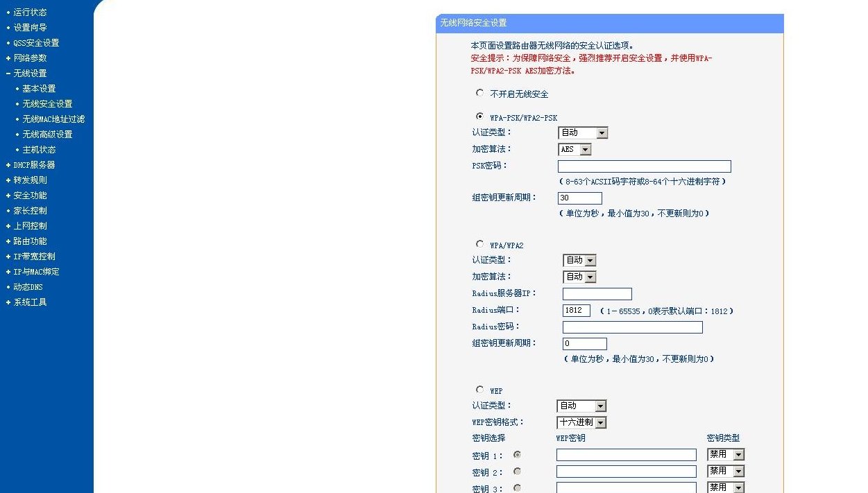The width and height of the screenshot is (868, 493).
Task: Click inside the PSK密码 input field
Action: (x=643, y=166)
